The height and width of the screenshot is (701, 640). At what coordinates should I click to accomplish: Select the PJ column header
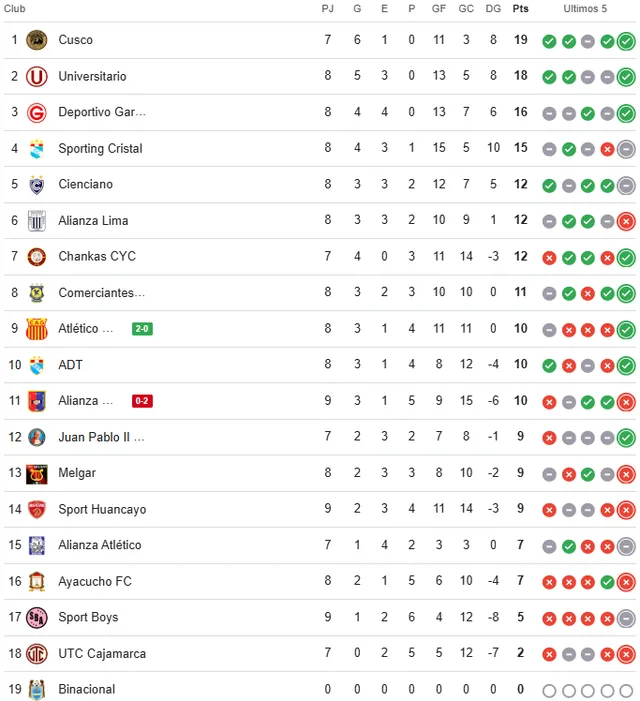click(x=328, y=8)
